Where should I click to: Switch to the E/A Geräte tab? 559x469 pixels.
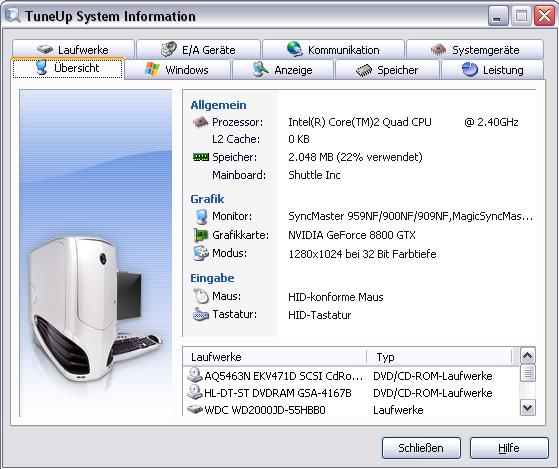pos(198,50)
